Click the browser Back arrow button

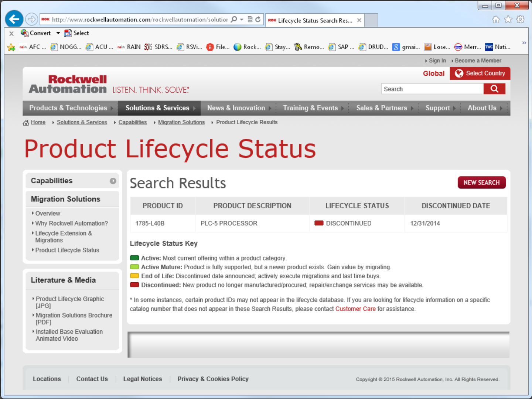coord(14,19)
